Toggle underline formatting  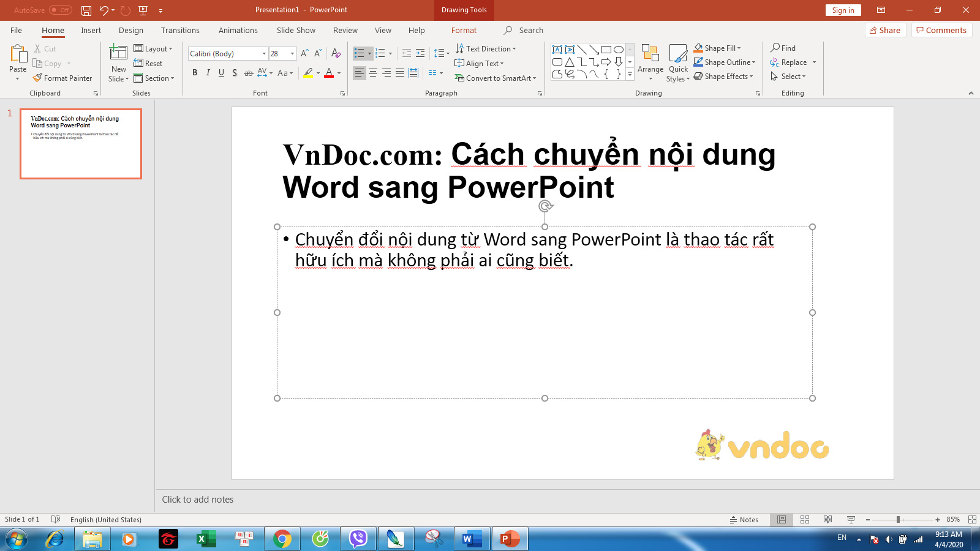(221, 72)
